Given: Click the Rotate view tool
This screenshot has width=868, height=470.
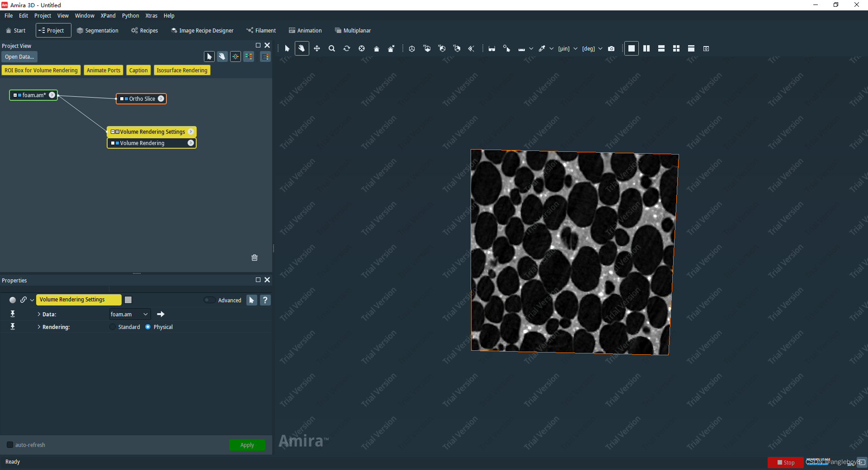Looking at the screenshot, I should [347, 48].
